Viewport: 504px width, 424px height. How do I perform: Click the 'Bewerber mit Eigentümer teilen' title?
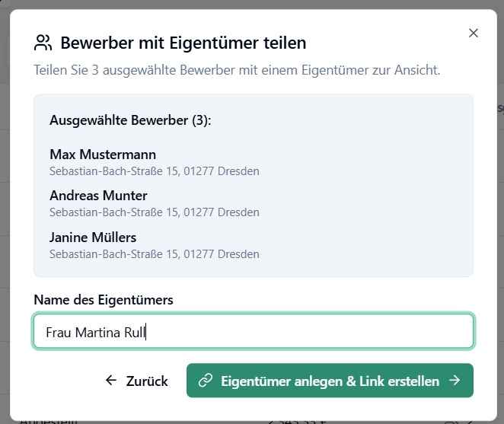[x=183, y=43]
